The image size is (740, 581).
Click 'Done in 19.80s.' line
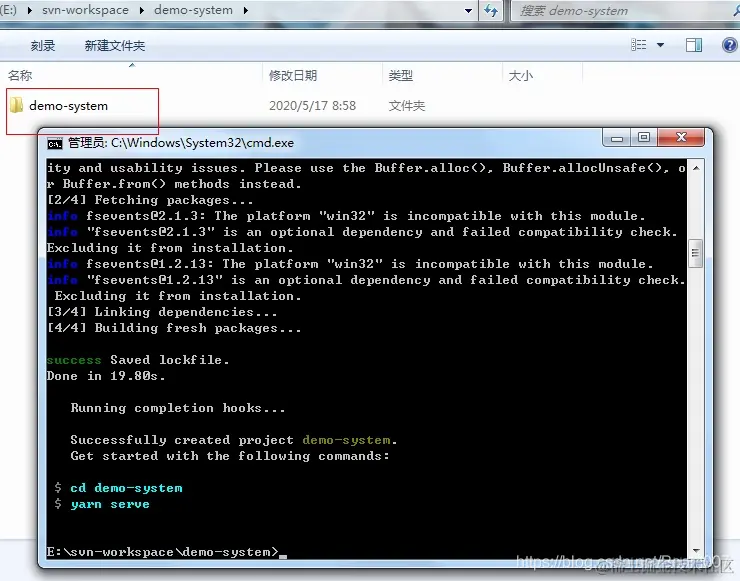coord(106,376)
